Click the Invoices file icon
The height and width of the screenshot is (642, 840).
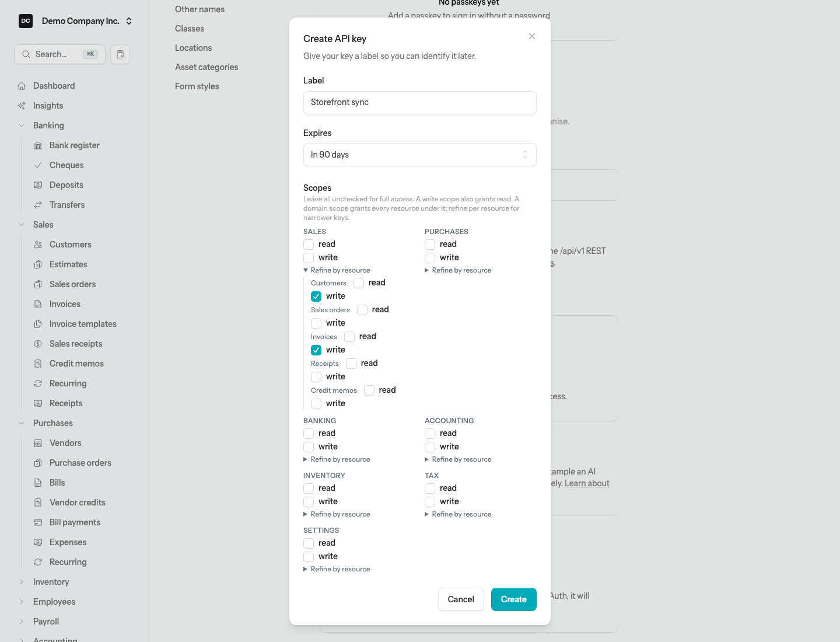[x=38, y=304]
